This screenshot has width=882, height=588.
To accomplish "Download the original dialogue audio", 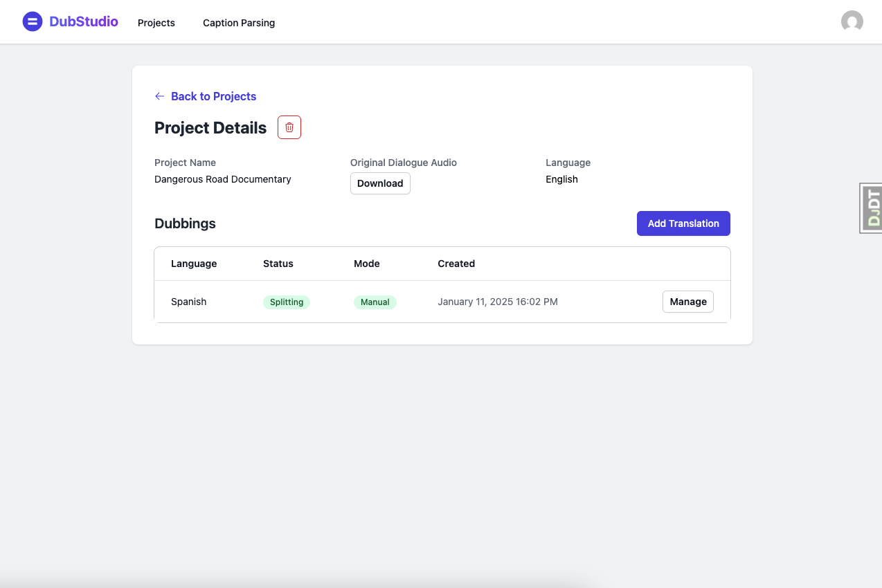I will 380,183.
